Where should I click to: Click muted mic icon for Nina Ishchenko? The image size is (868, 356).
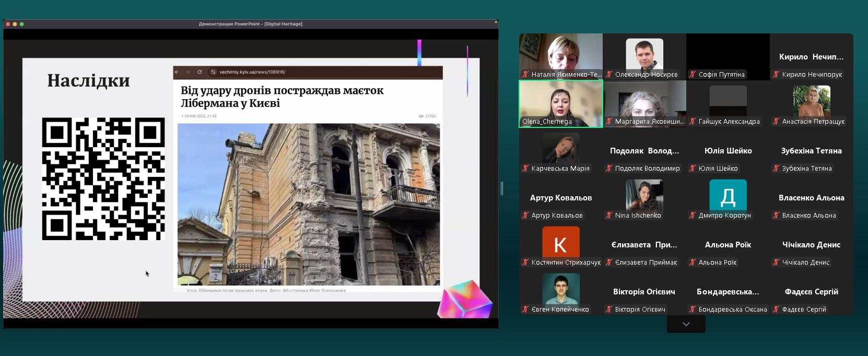(609, 216)
